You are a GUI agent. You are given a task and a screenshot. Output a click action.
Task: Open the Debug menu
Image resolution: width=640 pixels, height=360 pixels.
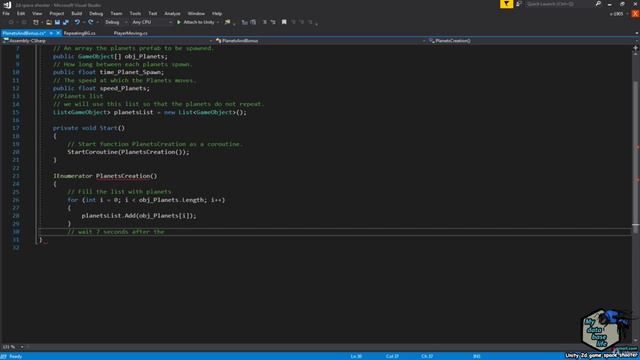[x=96, y=13]
